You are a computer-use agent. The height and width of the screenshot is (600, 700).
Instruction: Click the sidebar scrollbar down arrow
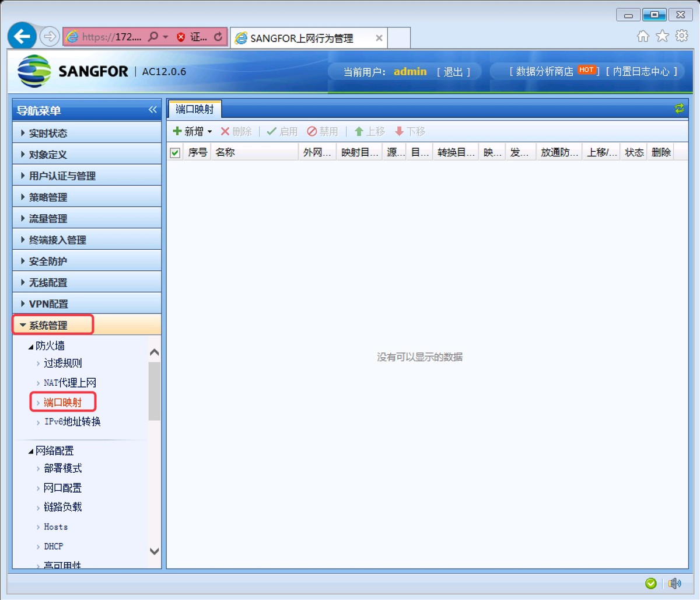[154, 551]
